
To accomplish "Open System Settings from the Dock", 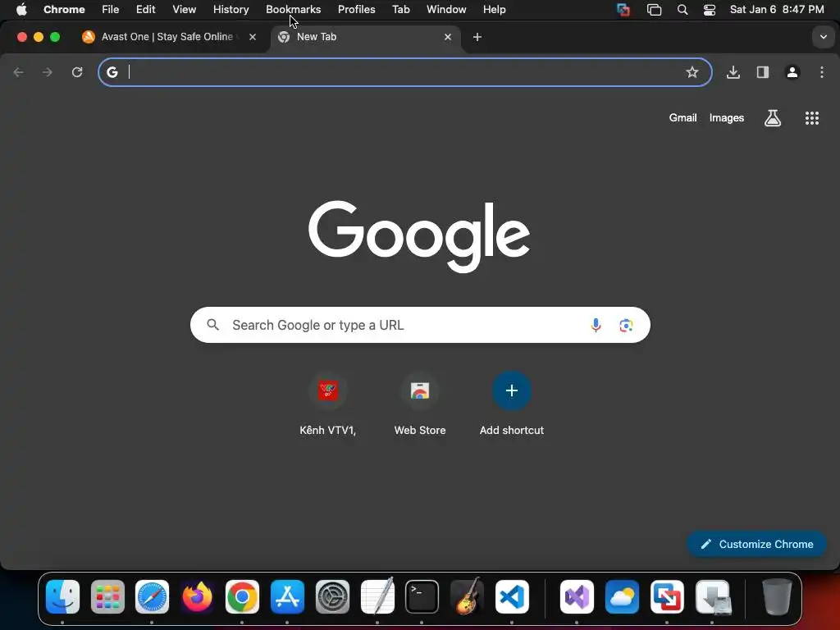I will 332,597.
